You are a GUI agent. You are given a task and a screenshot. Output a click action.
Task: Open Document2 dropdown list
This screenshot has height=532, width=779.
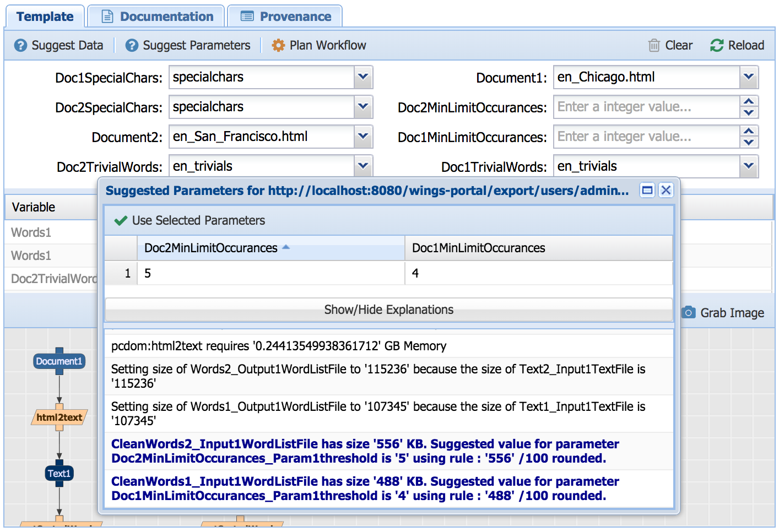pyautogui.click(x=363, y=137)
